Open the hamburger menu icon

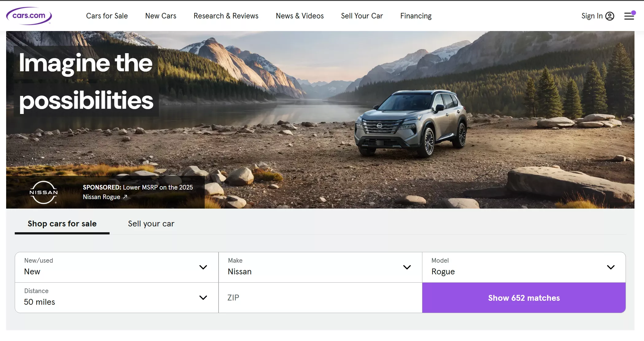(x=629, y=16)
